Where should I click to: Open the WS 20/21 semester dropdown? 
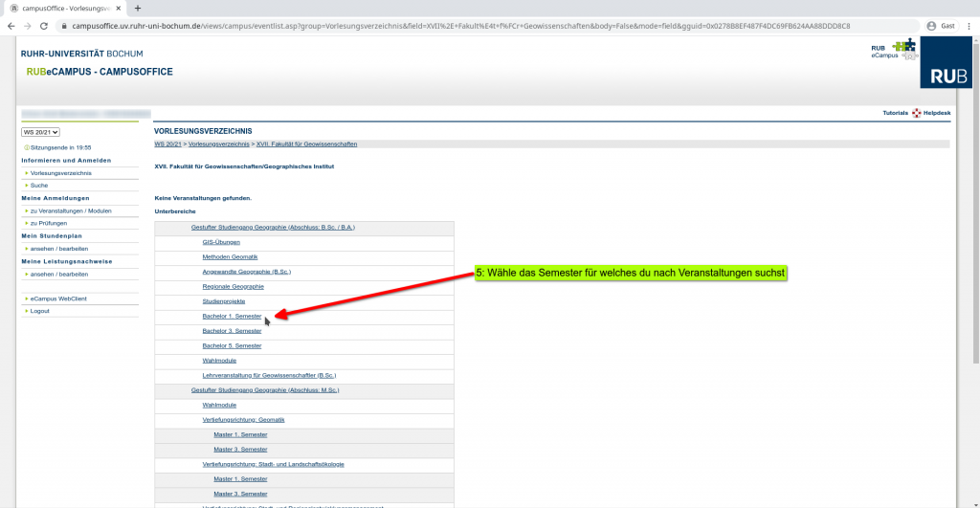pyautogui.click(x=41, y=132)
